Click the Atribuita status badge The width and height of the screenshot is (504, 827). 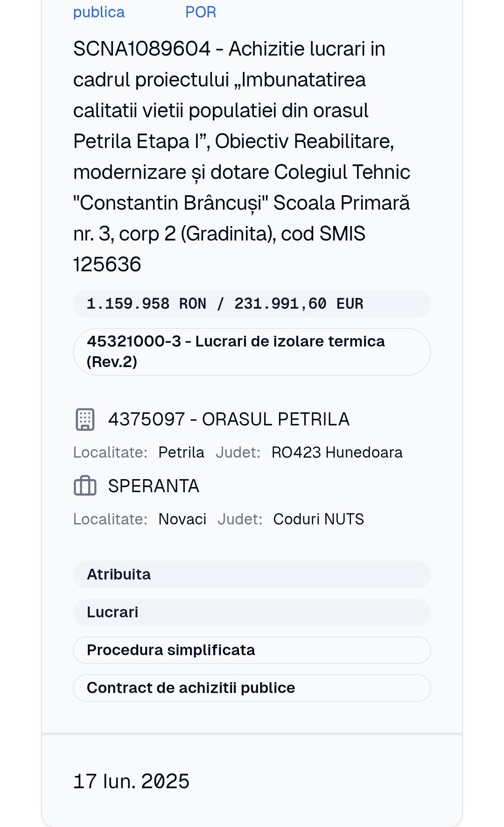click(x=252, y=574)
